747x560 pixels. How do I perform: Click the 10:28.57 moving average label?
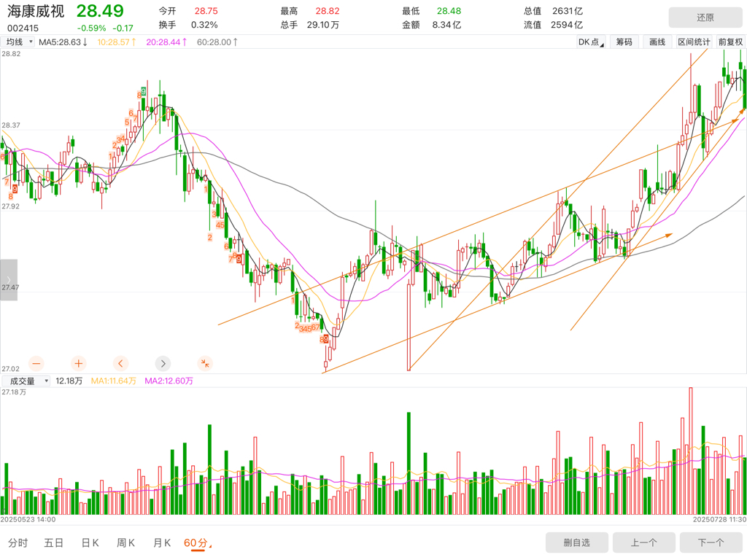pos(117,42)
